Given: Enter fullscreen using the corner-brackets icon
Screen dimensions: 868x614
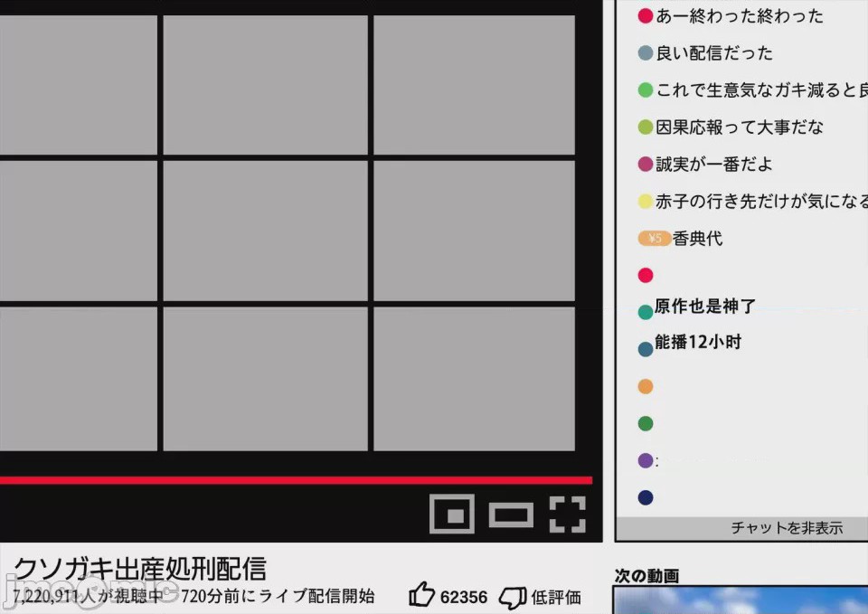Looking at the screenshot, I should tap(568, 515).
